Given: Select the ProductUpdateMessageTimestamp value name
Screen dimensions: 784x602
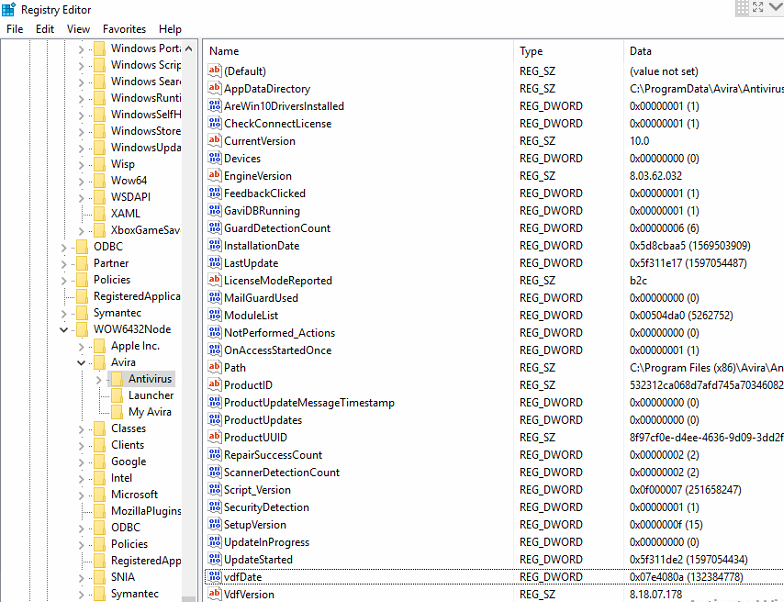Looking at the screenshot, I should (x=309, y=402).
